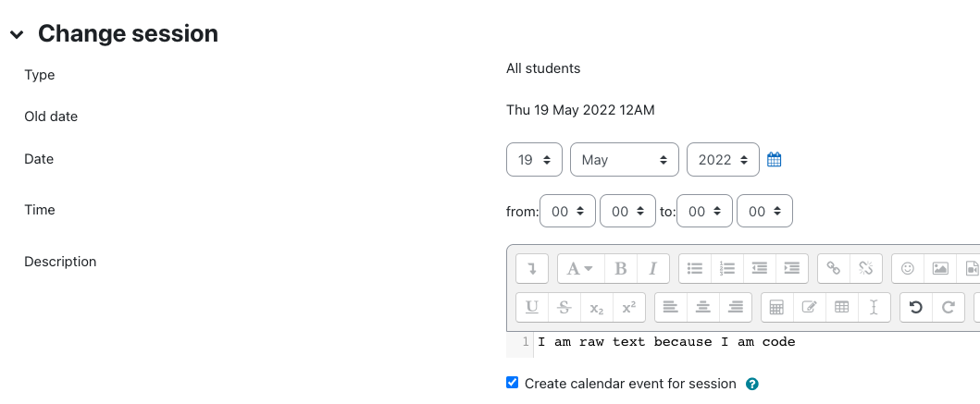Open the emoji picker in the editor
The width and height of the screenshot is (980, 404).
[x=908, y=268]
